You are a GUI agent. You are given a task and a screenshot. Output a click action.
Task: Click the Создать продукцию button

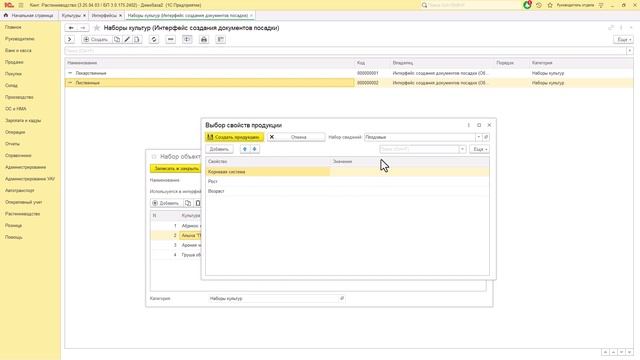tap(234, 137)
